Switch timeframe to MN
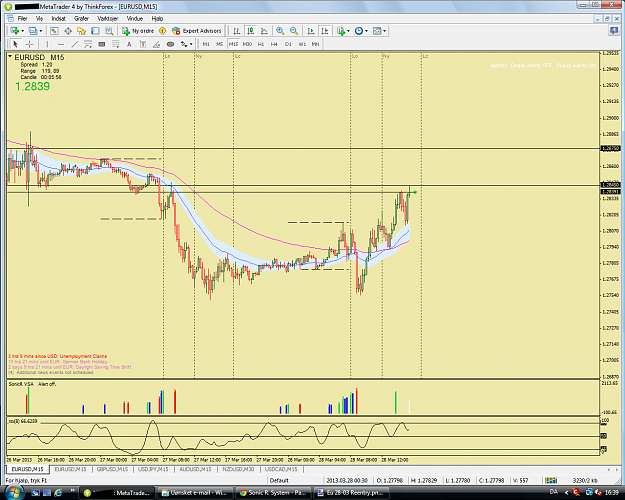 tap(315, 44)
